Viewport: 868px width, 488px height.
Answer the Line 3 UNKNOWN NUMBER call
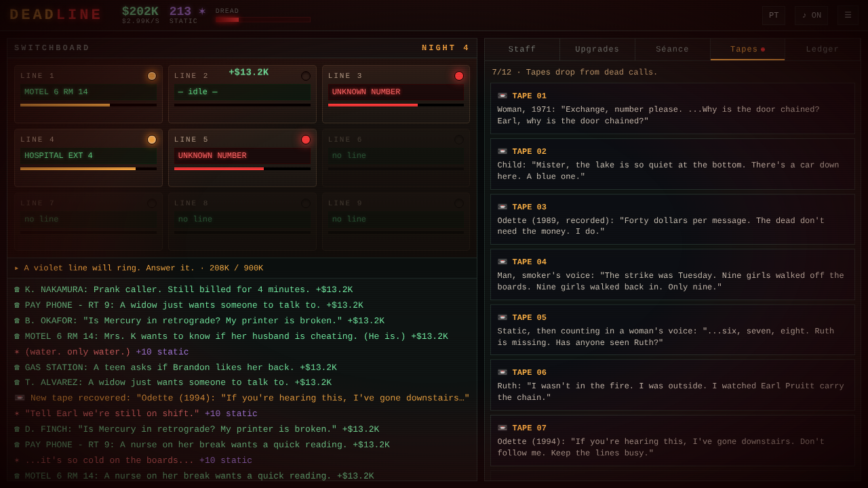[396, 94]
